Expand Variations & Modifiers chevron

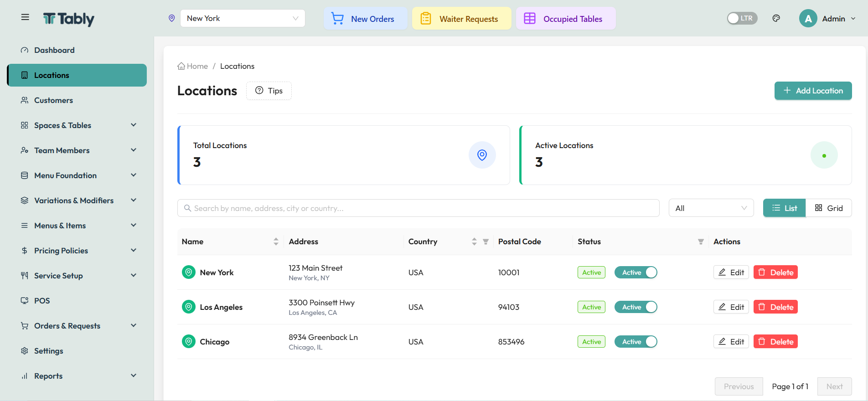(x=134, y=200)
